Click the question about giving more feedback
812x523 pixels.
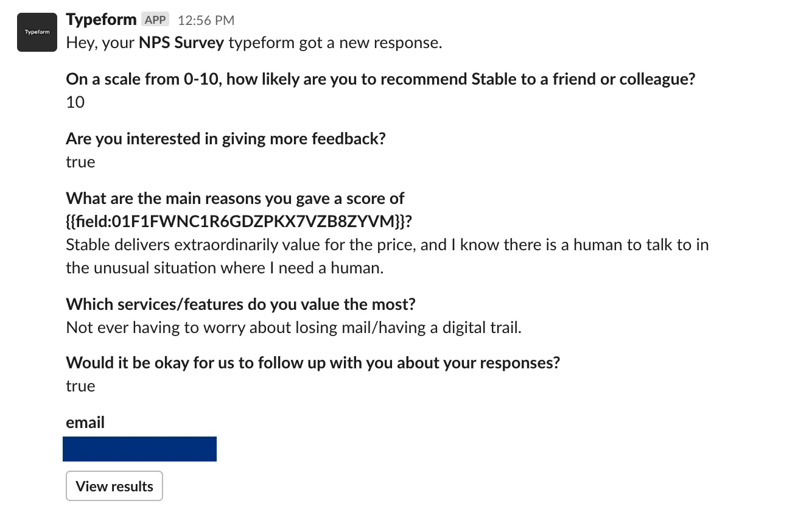coord(226,139)
